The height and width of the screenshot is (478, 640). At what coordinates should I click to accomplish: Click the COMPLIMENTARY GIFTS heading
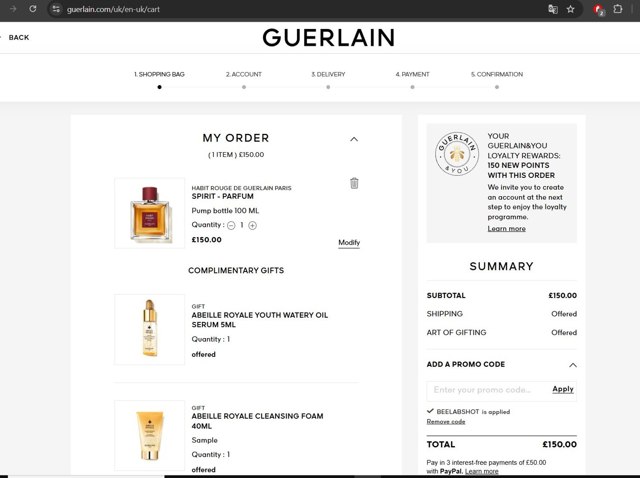[x=236, y=271]
